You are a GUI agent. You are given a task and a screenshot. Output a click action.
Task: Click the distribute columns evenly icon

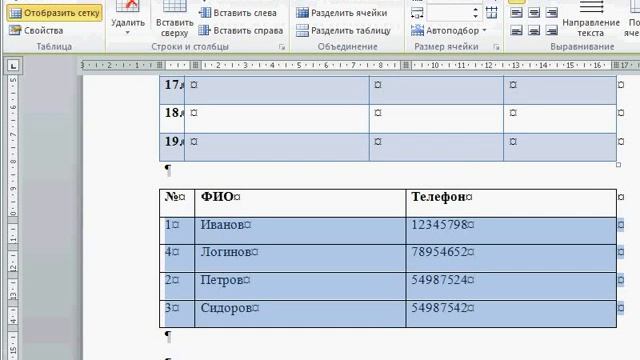[492, 13]
